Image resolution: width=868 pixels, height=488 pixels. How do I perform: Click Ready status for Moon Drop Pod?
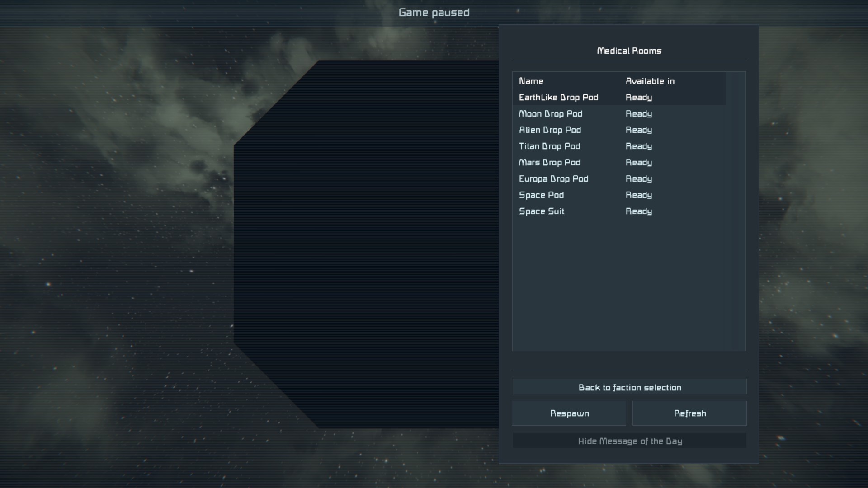click(638, 114)
